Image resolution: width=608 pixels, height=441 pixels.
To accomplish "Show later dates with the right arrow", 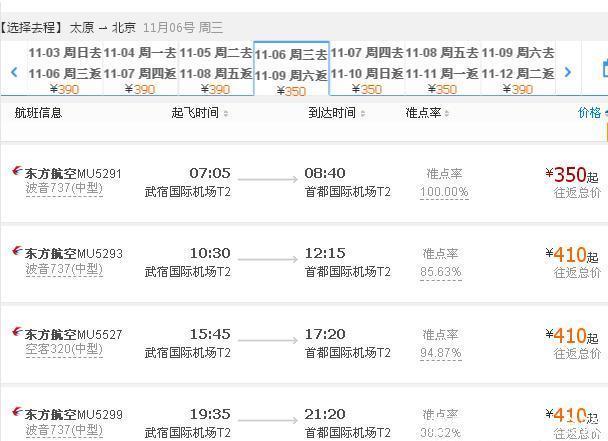I will [567, 72].
